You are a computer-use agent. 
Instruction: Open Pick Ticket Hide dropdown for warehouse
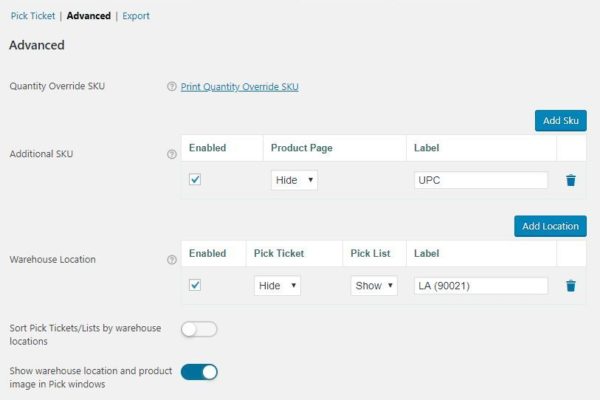click(x=277, y=286)
